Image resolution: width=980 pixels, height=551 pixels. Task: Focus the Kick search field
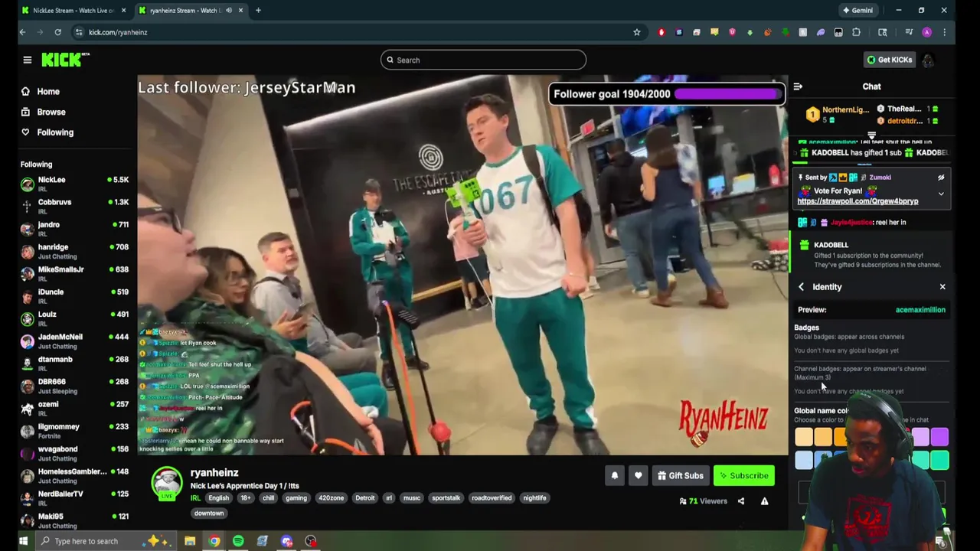483,60
